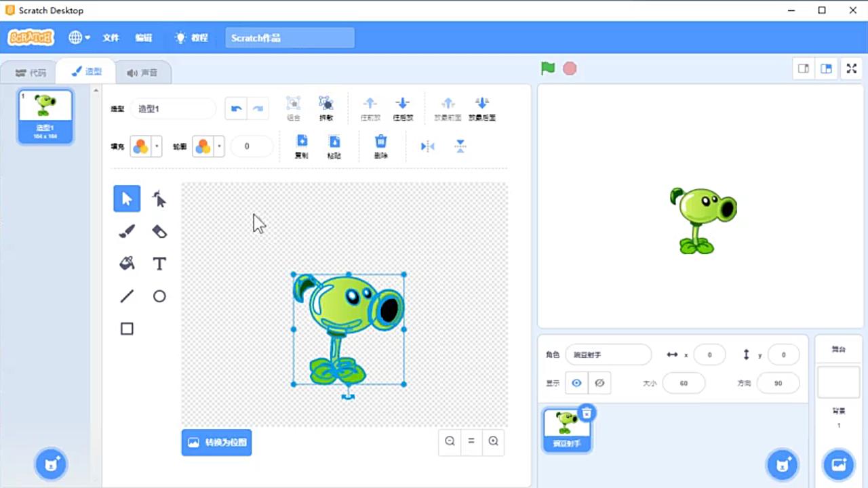Open the choose a costume button
Screen dimensions: 868x488
52,464
